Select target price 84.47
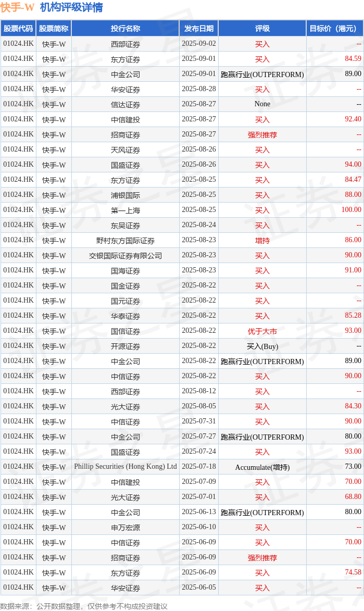This screenshot has height=611, width=364. (x=353, y=180)
